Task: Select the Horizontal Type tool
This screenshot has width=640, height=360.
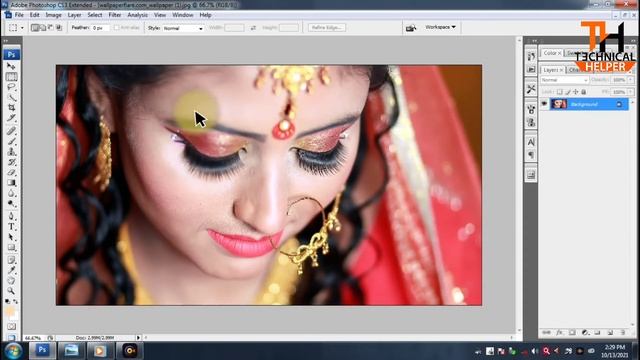Action: [11, 227]
